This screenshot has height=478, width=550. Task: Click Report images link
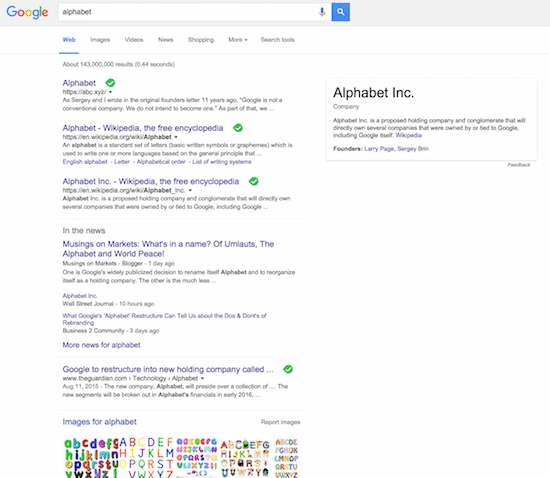(x=281, y=422)
